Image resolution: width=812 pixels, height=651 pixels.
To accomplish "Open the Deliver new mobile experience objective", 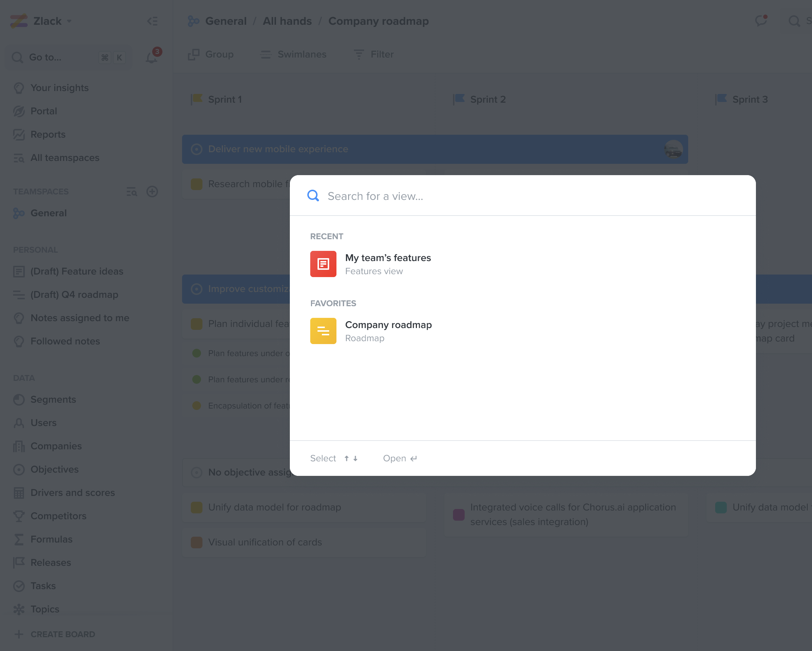I will pyautogui.click(x=435, y=149).
